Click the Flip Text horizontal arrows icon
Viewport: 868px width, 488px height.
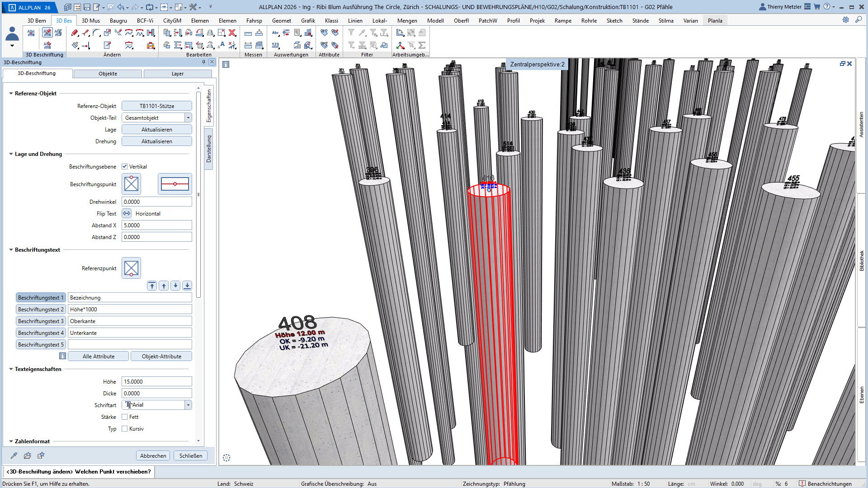coord(127,214)
